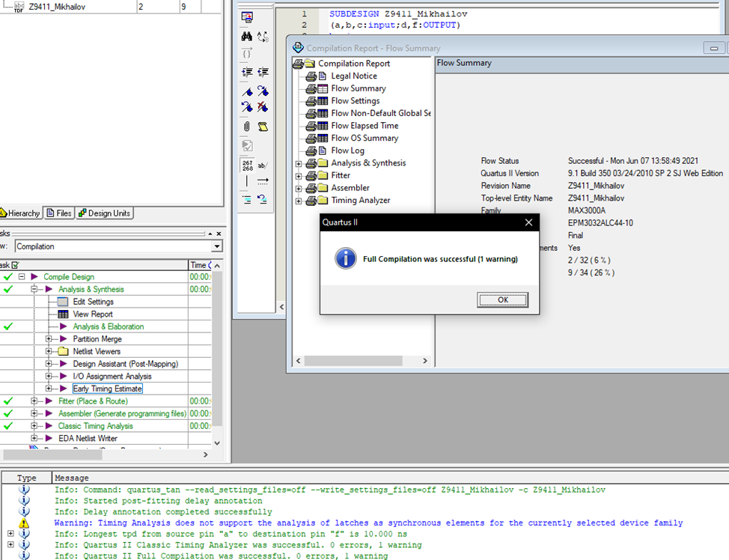
Task: Minimize the Compilation Report window
Action: click(x=714, y=48)
